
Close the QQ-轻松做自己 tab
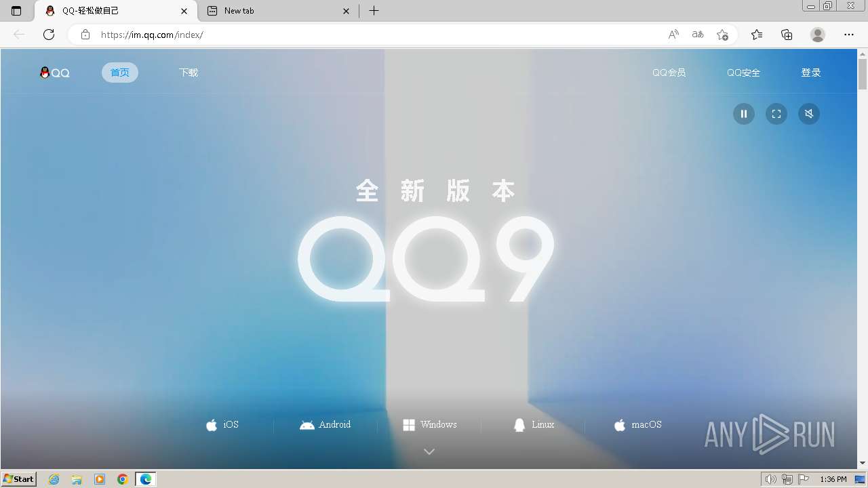pos(184,11)
